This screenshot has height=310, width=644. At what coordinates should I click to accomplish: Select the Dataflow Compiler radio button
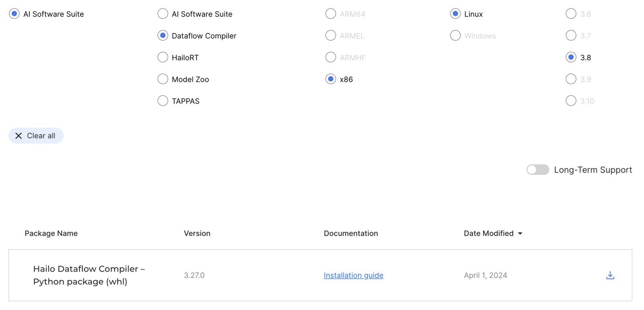point(163,36)
